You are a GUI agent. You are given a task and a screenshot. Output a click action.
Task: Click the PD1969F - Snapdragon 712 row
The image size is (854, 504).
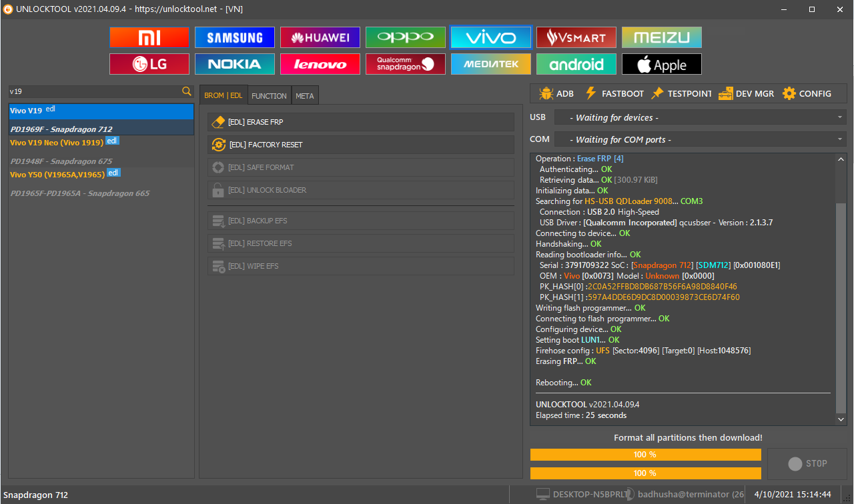(x=101, y=129)
